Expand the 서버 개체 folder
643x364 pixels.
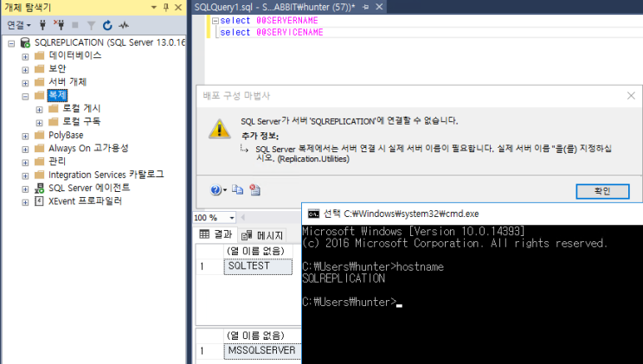25,83
